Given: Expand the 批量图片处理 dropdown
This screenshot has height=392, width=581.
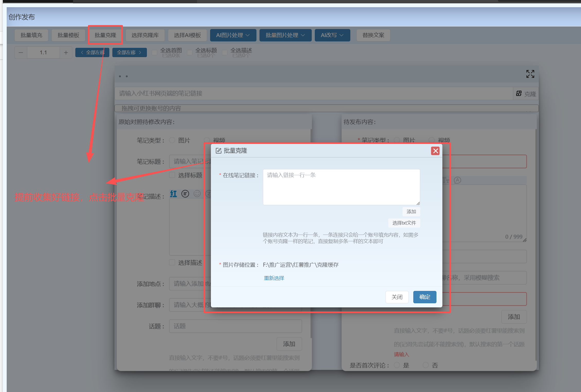Looking at the screenshot, I should click(285, 35).
